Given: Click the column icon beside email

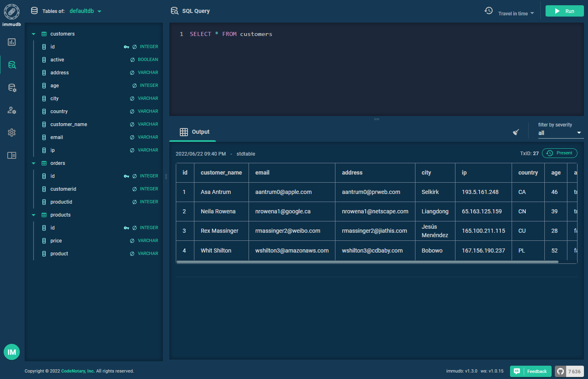Looking at the screenshot, I should 44,137.
